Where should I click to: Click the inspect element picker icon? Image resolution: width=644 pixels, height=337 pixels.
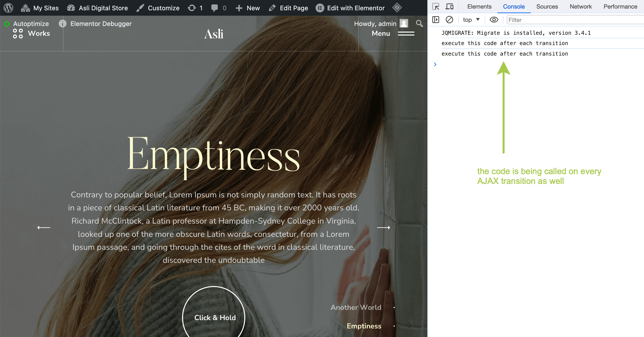point(435,7)
